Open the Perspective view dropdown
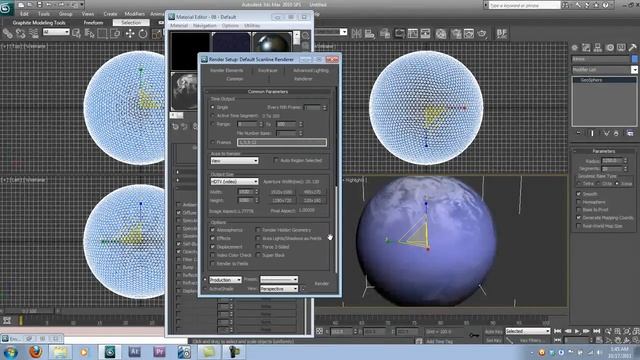The height and width of the screenshot is (360, 640). (x=279, y=289)
